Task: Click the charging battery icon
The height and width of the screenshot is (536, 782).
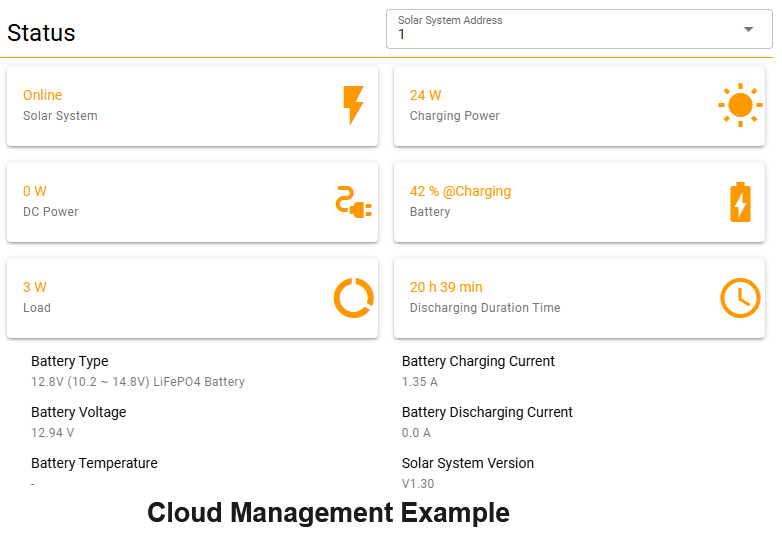Action: tap(740, 202)
